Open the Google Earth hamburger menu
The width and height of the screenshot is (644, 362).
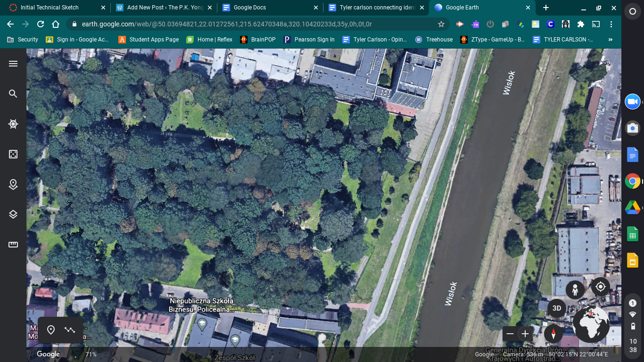point(13,64)
